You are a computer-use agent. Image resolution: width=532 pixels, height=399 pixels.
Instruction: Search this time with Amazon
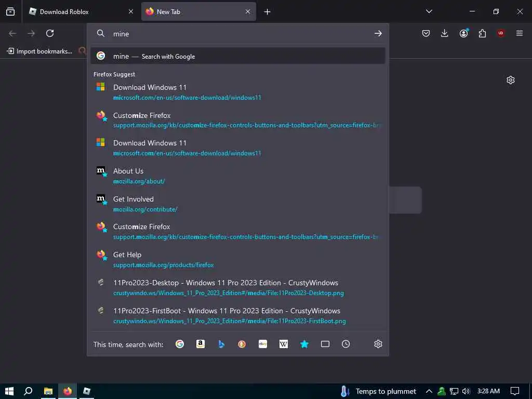point(201,344)
